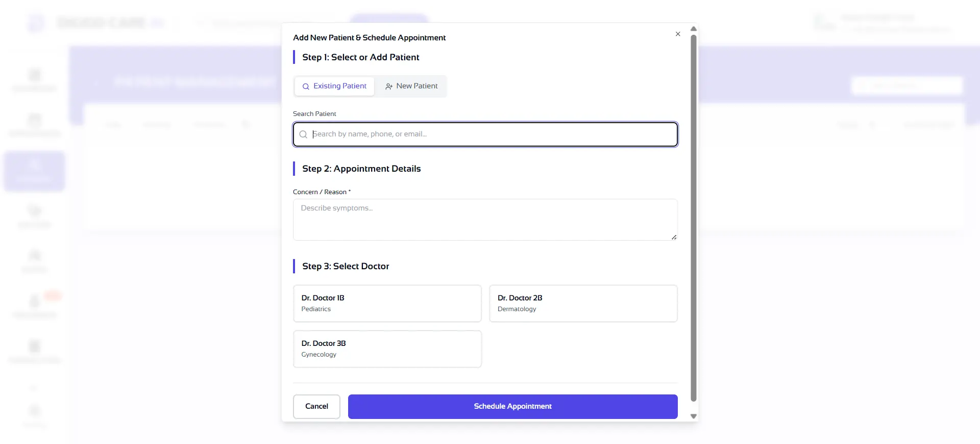The image size is (980, 444).
Task: Click the scrollbar up arrow of the dialog
Action: 694,29
